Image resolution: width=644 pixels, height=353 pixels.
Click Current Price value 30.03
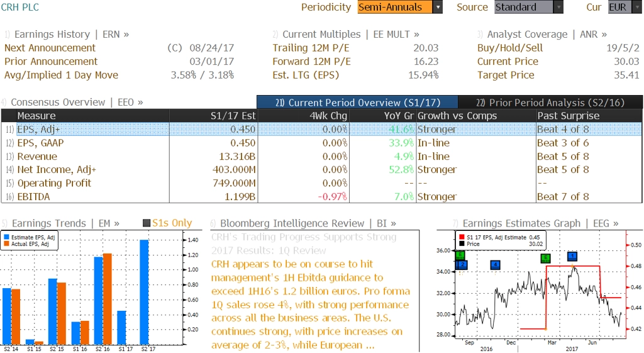click(x=627, y=62)
